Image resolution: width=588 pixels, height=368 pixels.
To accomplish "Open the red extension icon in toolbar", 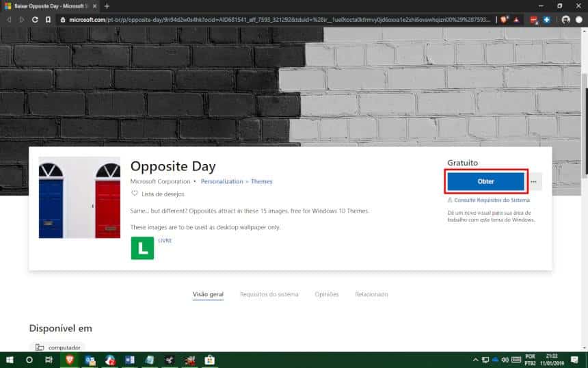I will pyautogui.click(x=533, y=20).
